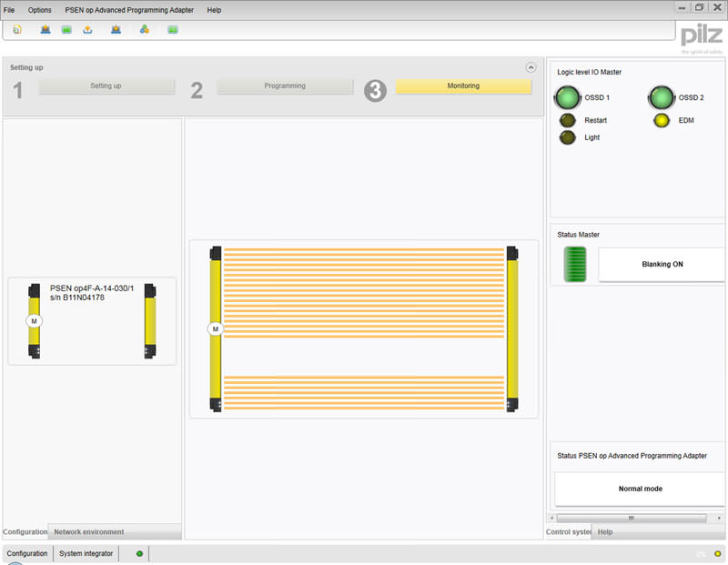Click the scrollbar left arrow in the right panel
Screen dimensions: 728x565
pyautogui.click(x=552, y=518)
